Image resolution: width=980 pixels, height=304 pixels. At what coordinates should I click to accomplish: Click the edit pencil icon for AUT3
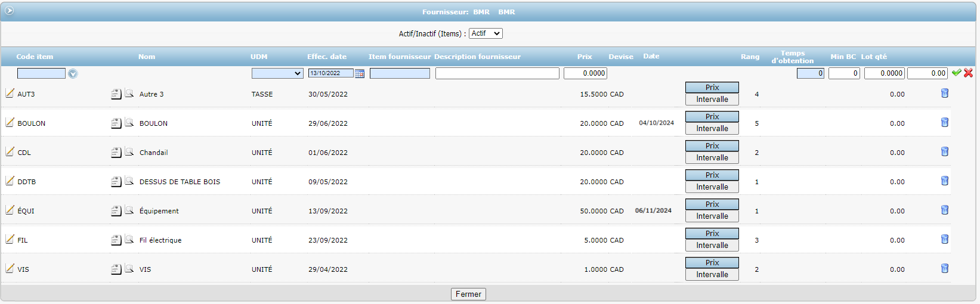(10, 93)
